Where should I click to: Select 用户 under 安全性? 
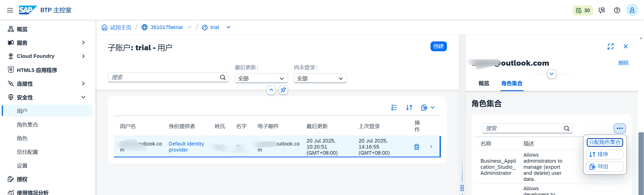pyautogui.click(x=47, y=111)
